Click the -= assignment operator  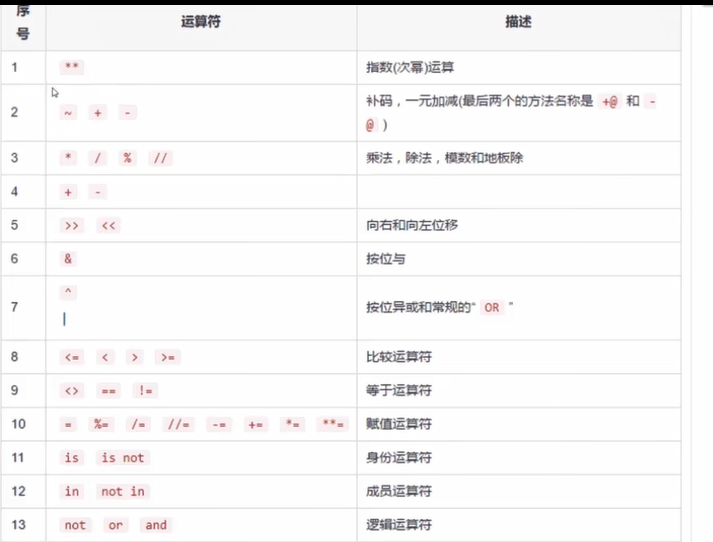(x=219, y=424)
